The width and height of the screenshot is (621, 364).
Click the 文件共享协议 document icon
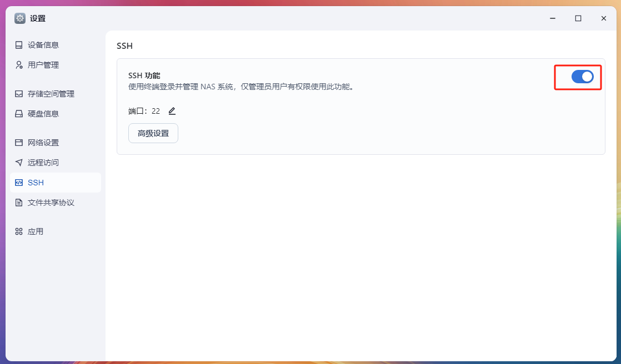coord(19,203)
